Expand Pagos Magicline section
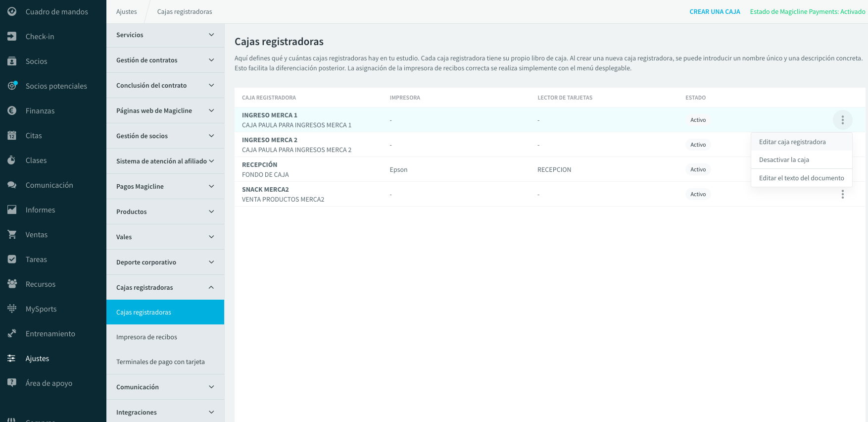 coord(165,186)
